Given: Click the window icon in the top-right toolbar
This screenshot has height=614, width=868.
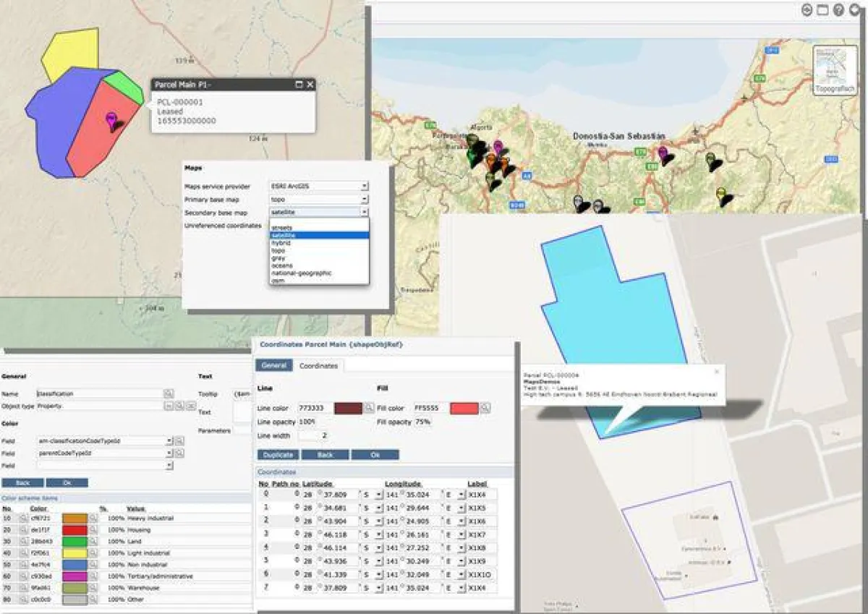Looking at the screenshot, I should 822,9.
